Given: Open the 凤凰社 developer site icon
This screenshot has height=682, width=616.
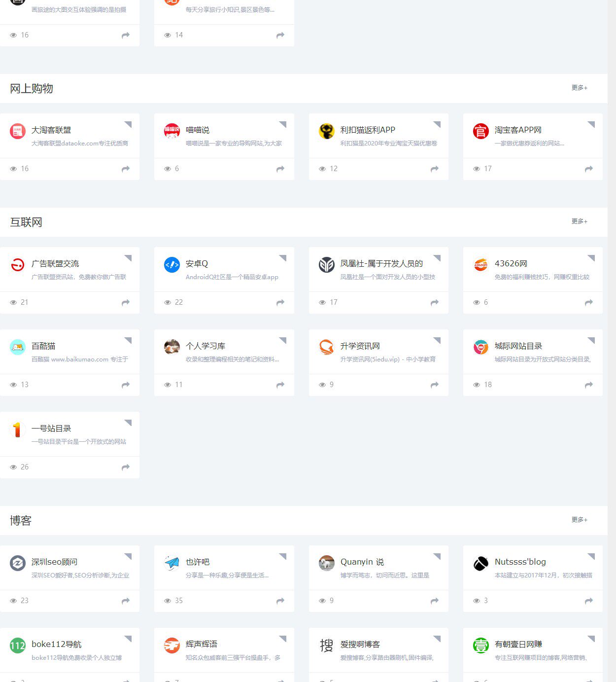Looking at the screenshot, I should (x=326, y=264).
